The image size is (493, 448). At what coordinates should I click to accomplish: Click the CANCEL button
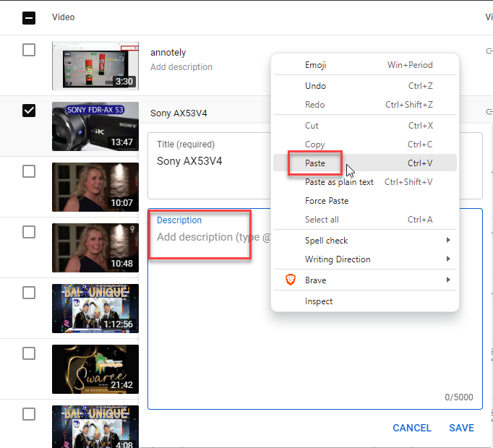click(412, 428)
